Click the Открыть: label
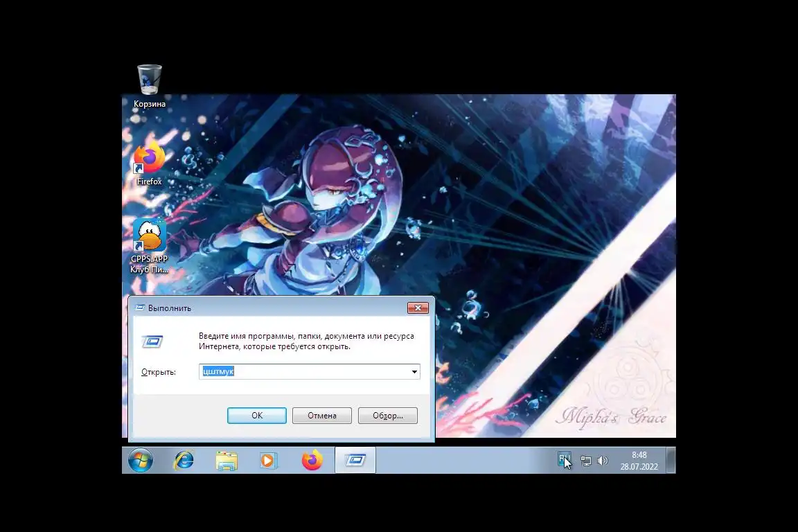Screen dimensions: 798x532 click(x=158, y=372)
